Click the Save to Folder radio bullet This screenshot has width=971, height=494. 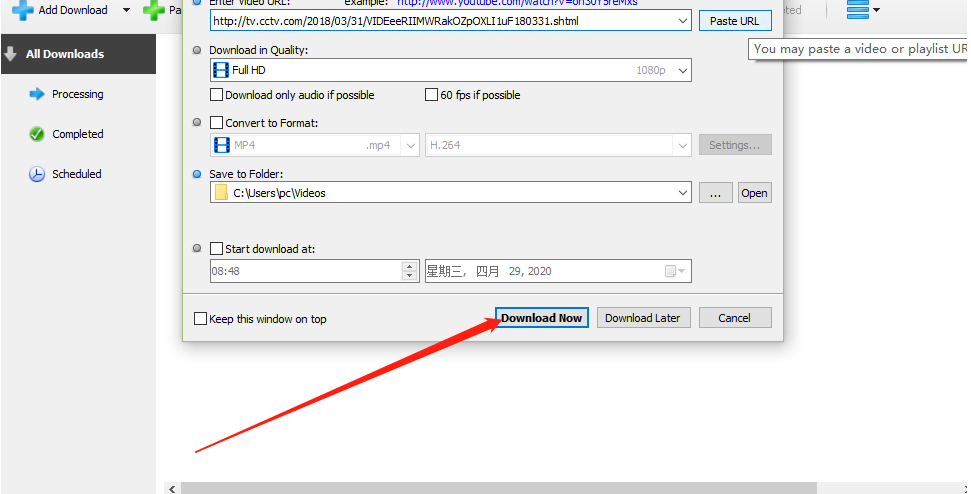197,174
